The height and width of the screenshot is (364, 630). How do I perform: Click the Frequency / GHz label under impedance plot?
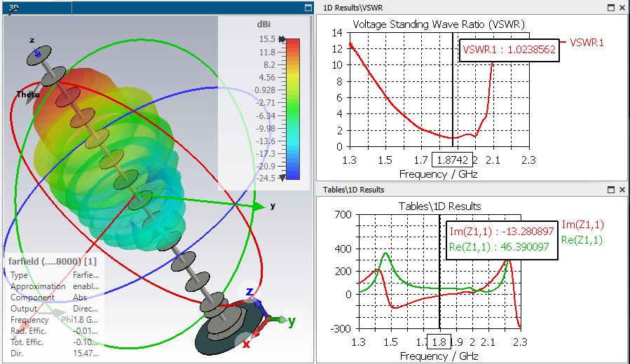click(x=439, y=356)
